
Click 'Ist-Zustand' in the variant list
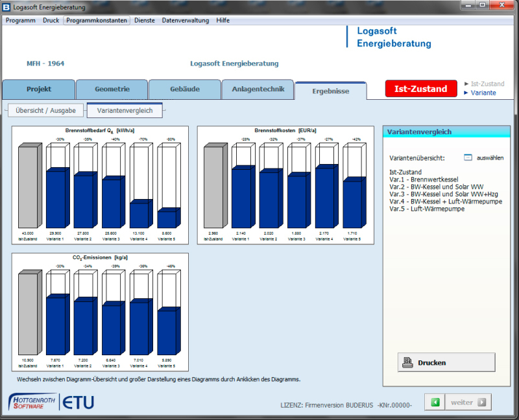(405, 172)
